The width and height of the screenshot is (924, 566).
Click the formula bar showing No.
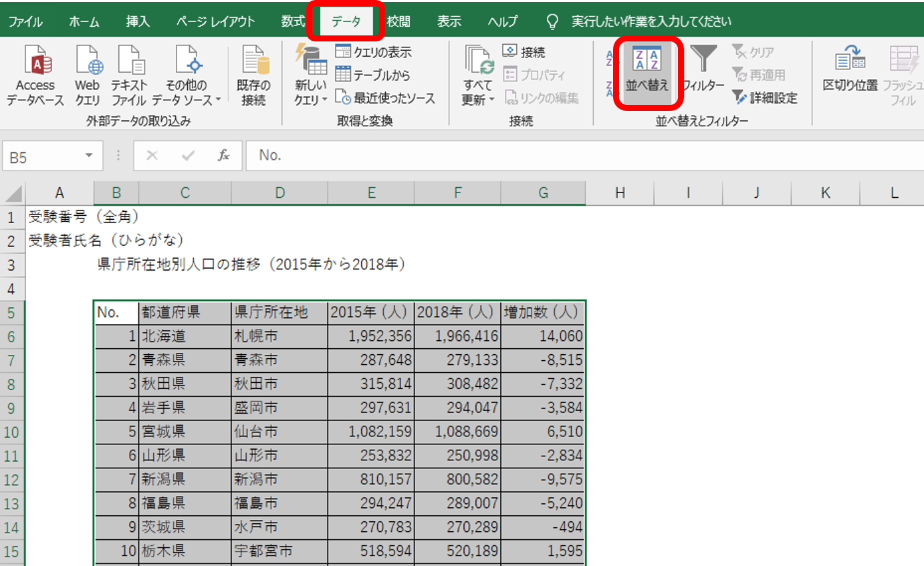[x=584, y=156]
